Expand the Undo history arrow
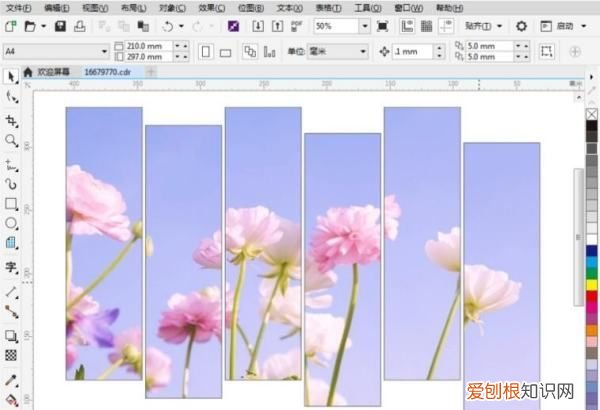 coord(181,26)
